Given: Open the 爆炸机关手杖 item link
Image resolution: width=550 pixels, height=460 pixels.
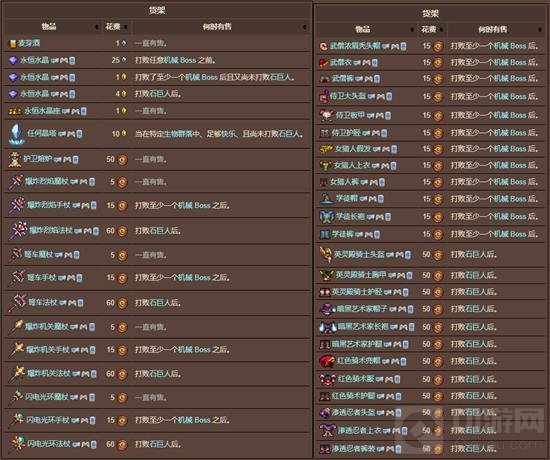Looking at the screenshot, I should pos(48,349).
